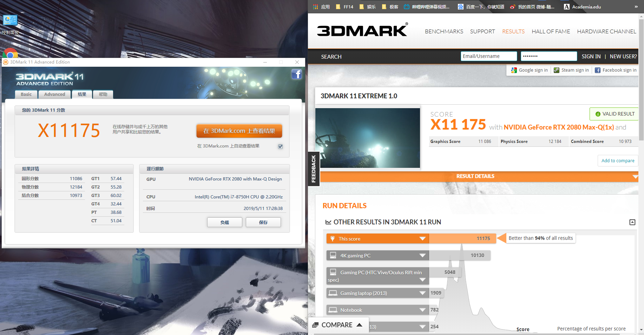Screen dimensions: 644x335
Task: Expand the This score dropdown
Action: (x=422, y=239)
